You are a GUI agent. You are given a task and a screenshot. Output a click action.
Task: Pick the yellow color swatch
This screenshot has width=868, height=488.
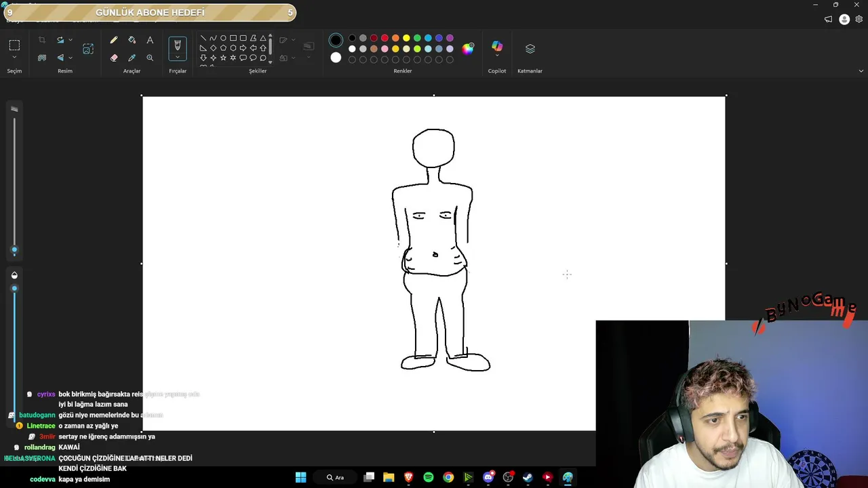pos(406,38)
